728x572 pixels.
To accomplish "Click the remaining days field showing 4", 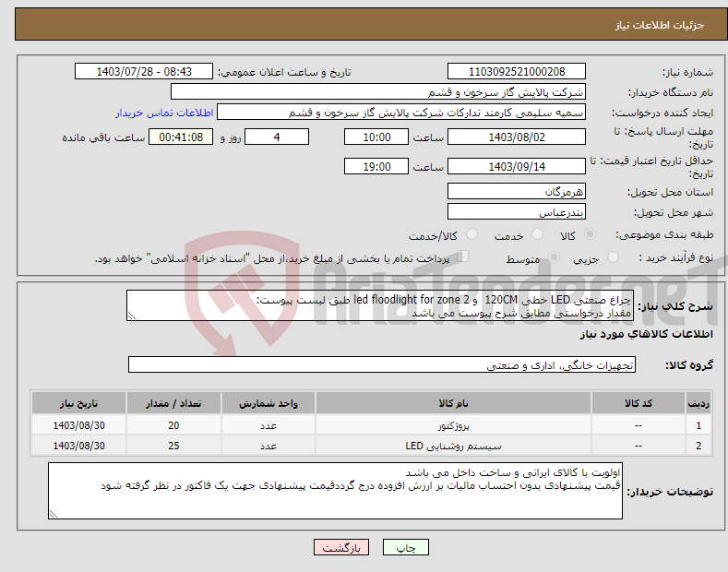I will tap(277, 137).
